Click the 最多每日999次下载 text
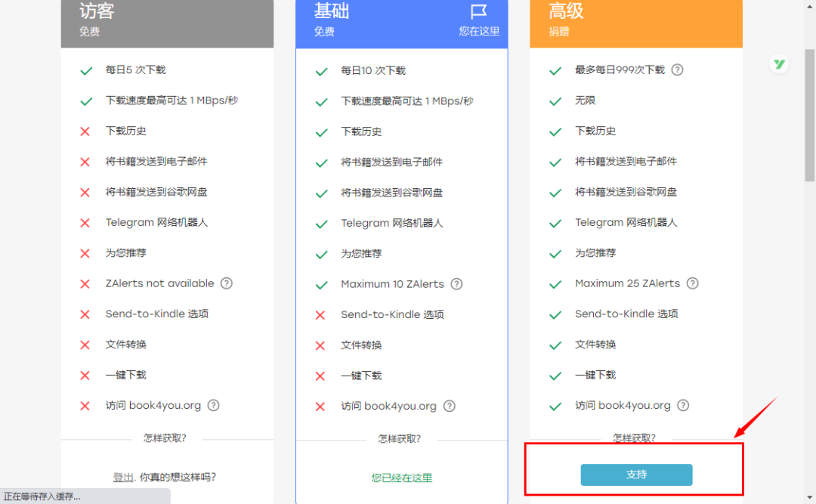Viewport: 816px width, 504px height. 620,70
